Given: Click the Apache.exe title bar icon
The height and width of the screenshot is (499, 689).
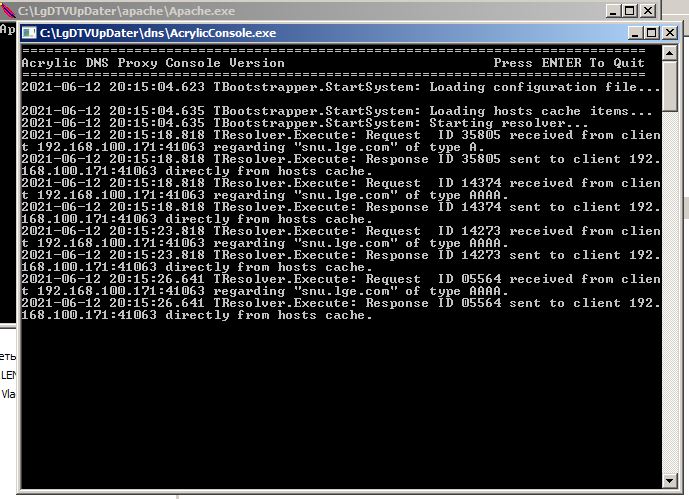Looking at the screenshot, I should click(8, 10).
